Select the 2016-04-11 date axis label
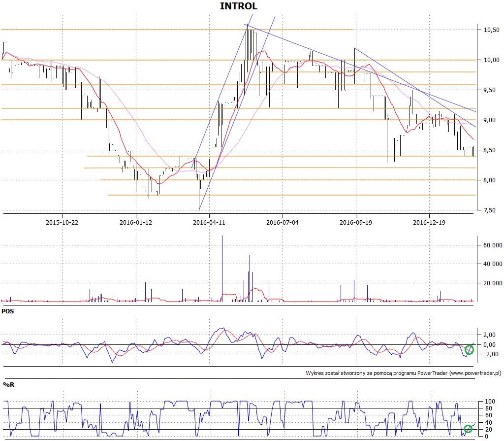This screenshot has width=504, height=441. 209,222
